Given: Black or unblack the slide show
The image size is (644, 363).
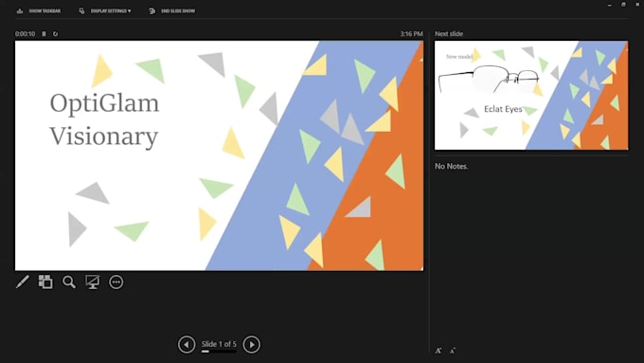Looking at the screenshot, I should [93, 282].
